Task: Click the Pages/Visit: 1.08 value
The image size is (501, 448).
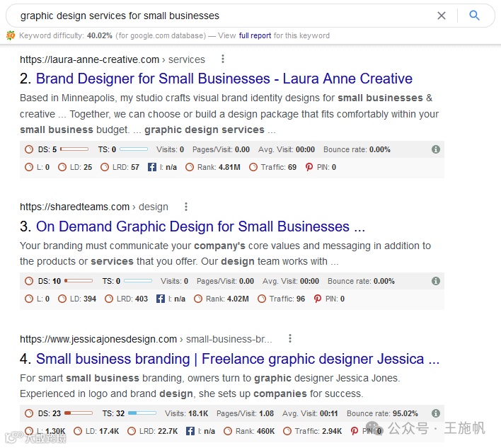Action: pyautogui.click(x=267, y=413)
